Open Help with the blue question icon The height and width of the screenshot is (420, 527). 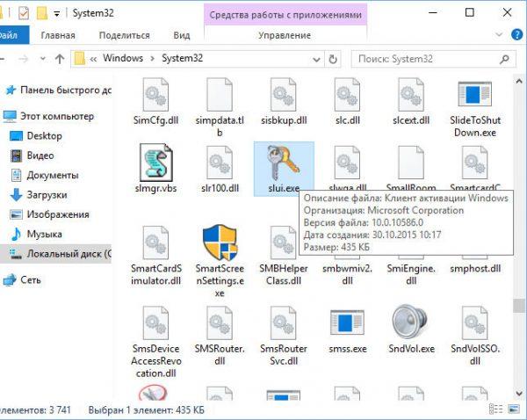516,34
